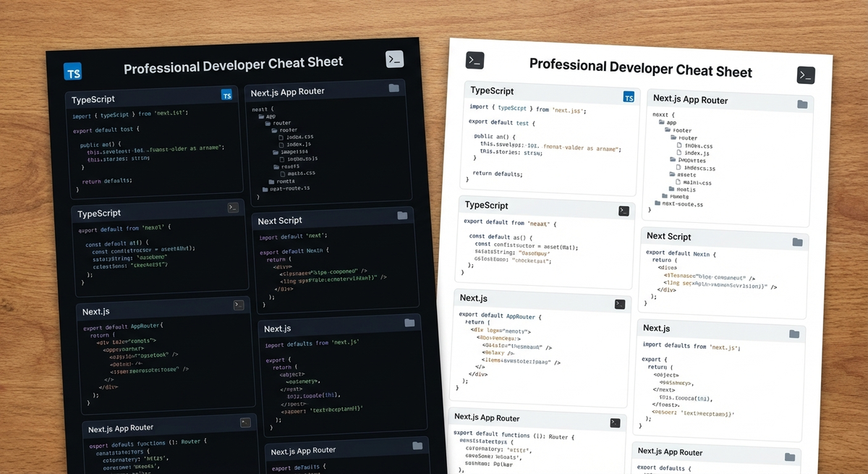
Task: Click the 'return defaults;' line on the light sheet
Action: point(497,174)
